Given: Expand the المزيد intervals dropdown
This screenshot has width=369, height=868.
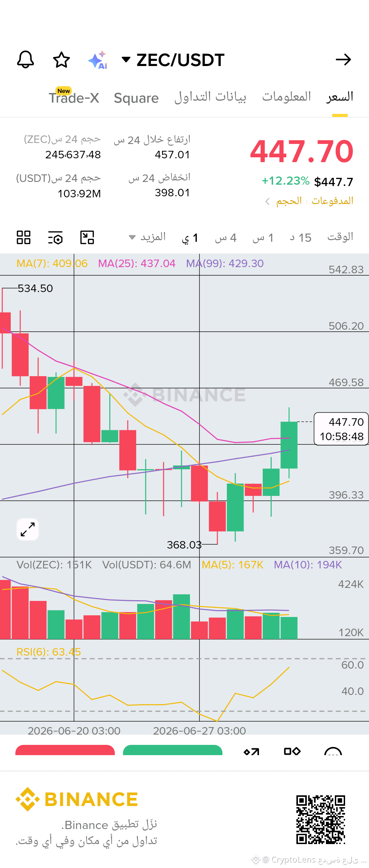Looking at the screenshot, I should coord(147,237).
